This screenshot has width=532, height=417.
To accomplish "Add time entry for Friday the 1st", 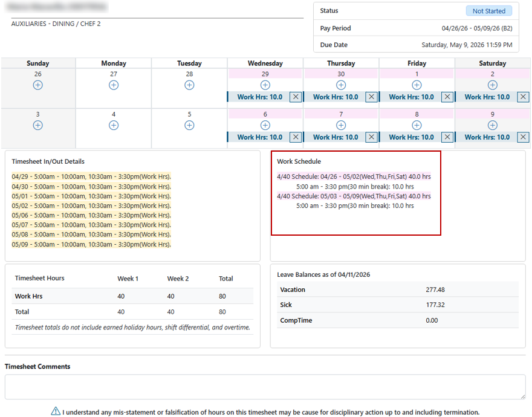I will 417,85.
